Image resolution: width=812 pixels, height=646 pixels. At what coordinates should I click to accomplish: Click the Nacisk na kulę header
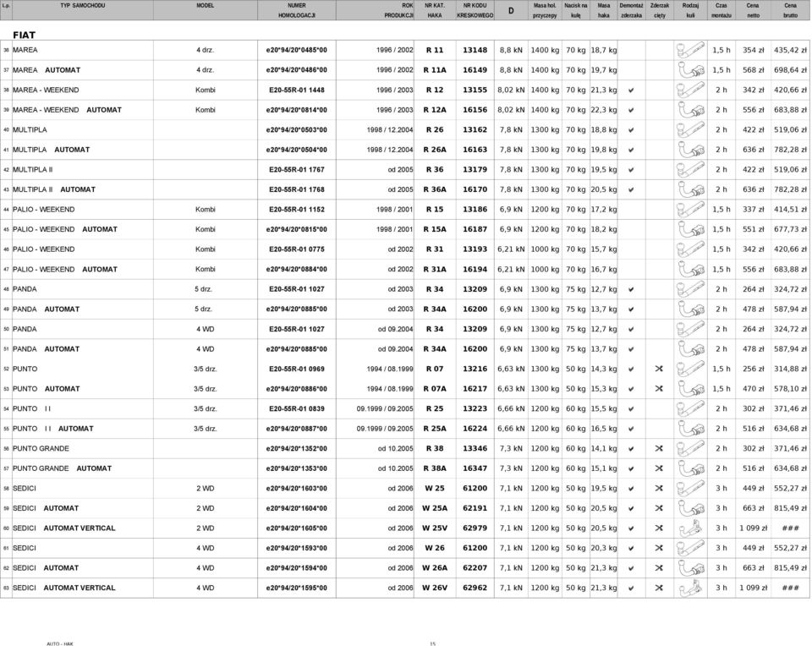pyautogui.click(x=576, y=10)
